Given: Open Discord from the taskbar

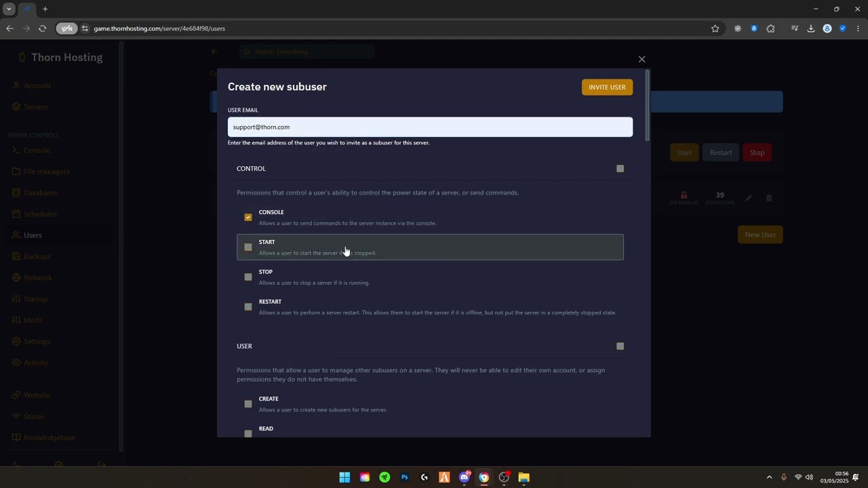Looking at the screenshot, I should pyautogui.click(x=465, y=477).
